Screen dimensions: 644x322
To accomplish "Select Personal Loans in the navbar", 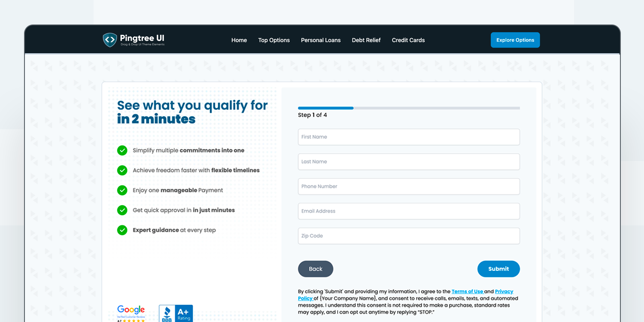I will point(320,40).
